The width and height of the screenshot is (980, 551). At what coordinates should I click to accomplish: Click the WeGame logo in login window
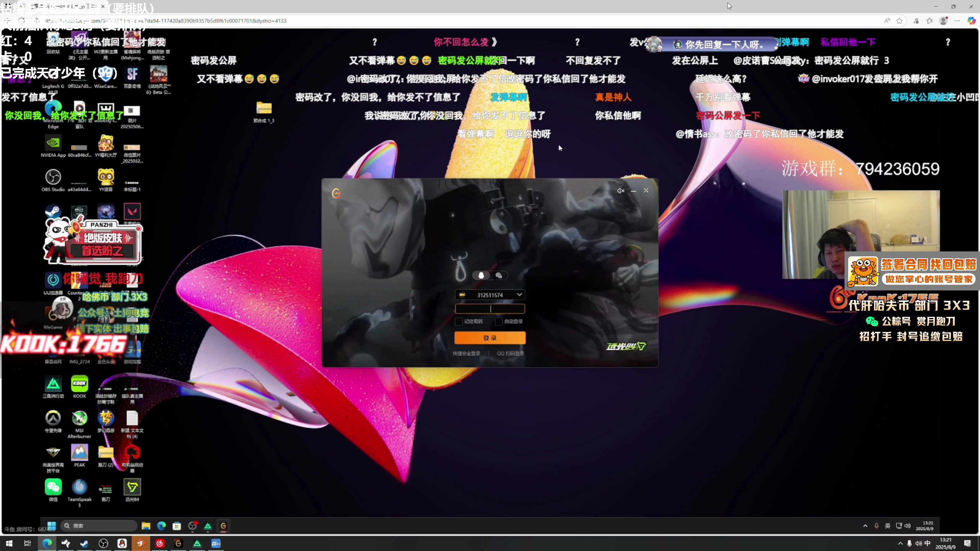(x=336, y=193)
